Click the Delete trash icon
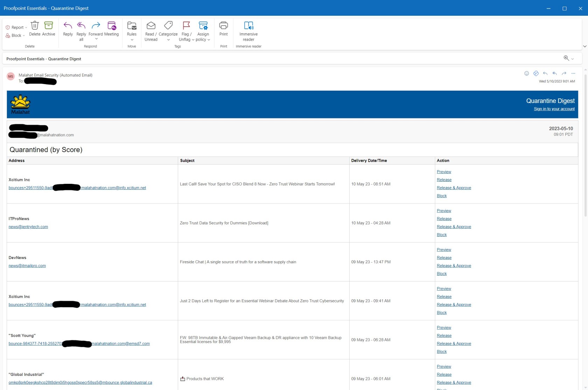Screen dimensions: 588x390 [x=35, y=26]
